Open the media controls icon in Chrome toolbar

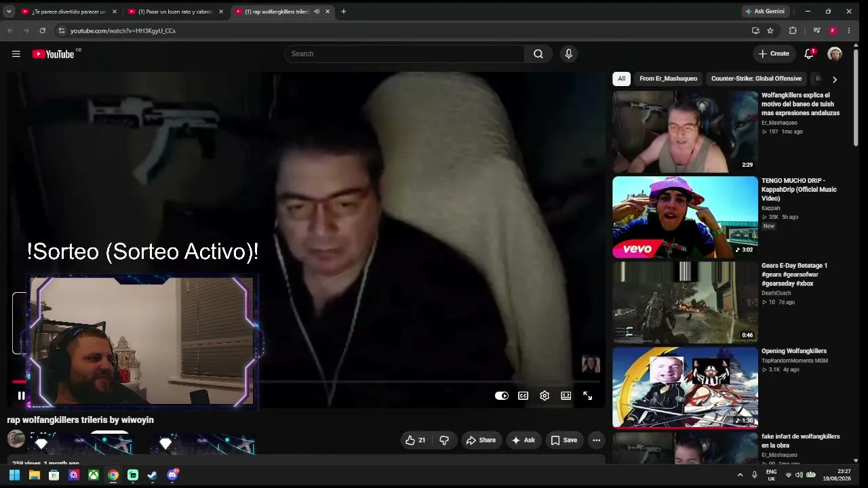point(816,30)
